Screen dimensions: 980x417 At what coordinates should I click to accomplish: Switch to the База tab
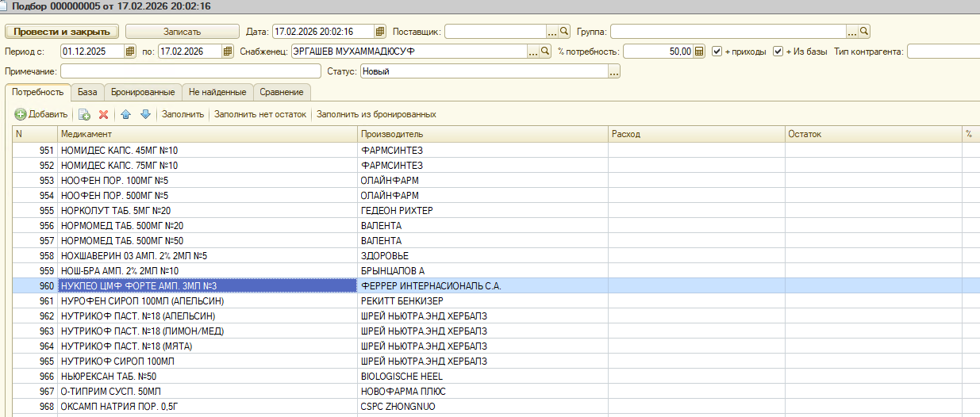click(87, 92)
